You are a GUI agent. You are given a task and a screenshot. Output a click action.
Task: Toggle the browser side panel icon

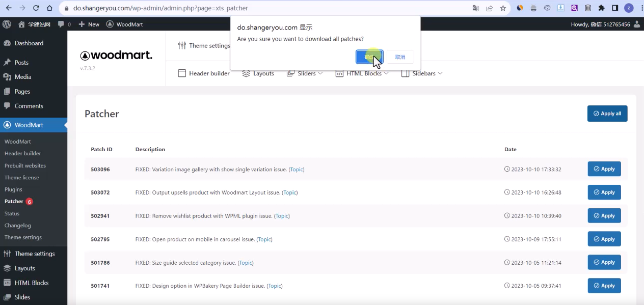[615, 8]
